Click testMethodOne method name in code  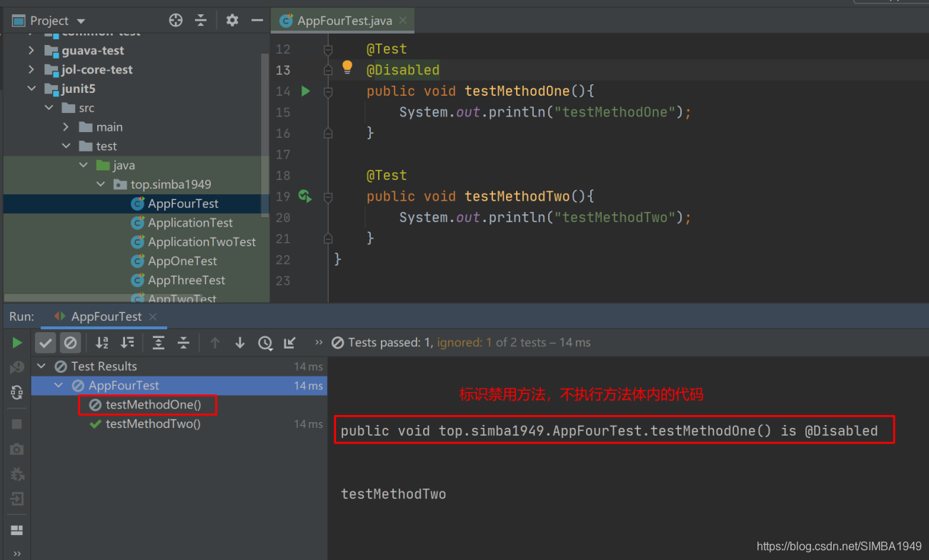point(517,91)
